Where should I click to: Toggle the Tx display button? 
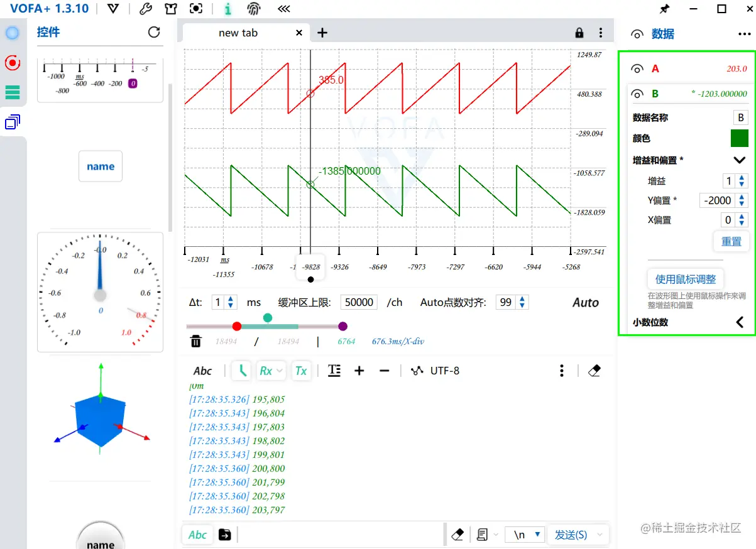click(x=301, y=371)
